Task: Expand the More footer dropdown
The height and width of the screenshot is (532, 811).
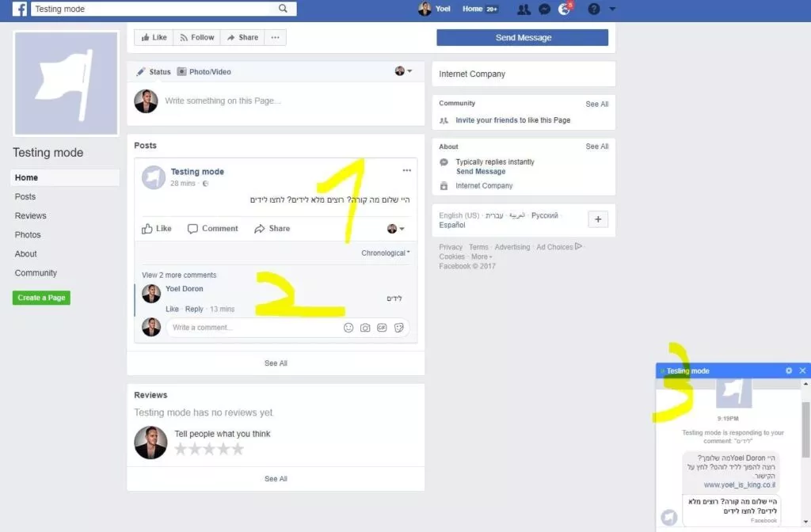Action: [x=482, y=256]
